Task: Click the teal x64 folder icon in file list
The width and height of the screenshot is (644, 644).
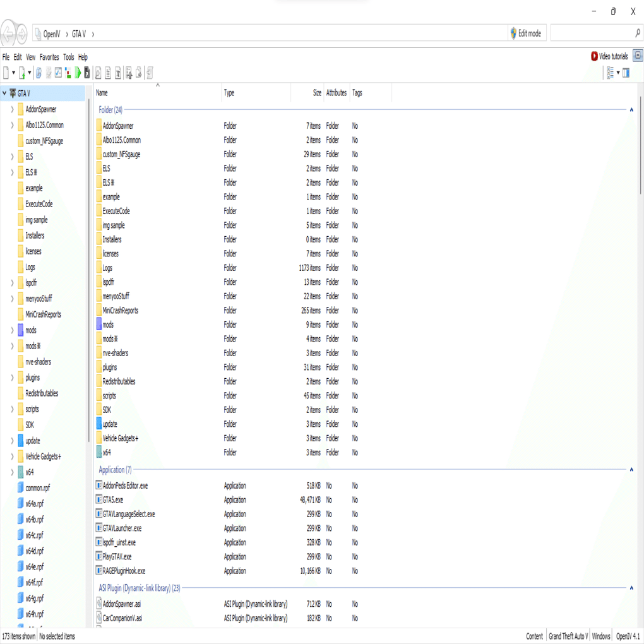Action: tap(99, 452)
